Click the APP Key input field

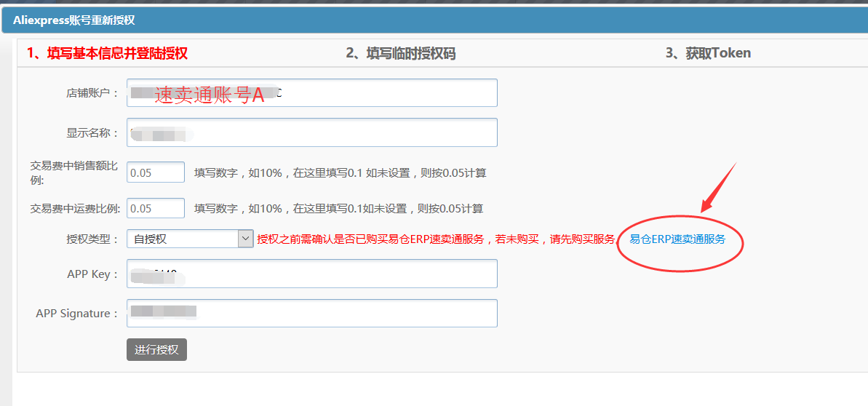click(311, 274)
